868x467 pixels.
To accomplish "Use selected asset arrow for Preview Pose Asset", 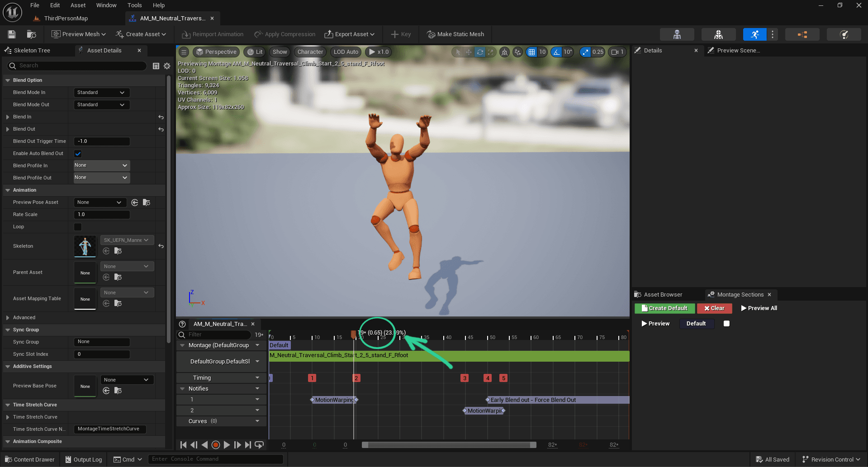I will [135, 203].
